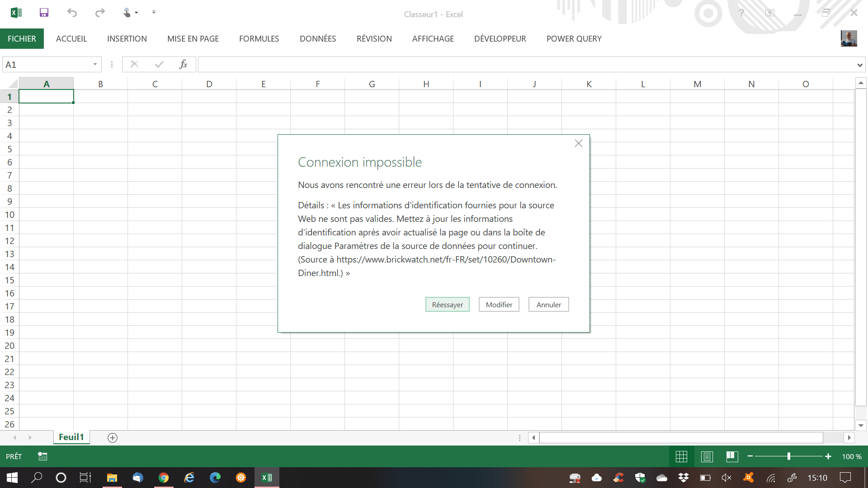Switch to Normal view in status bar
This screenshot has width=868, height=488.
(x=681, y=456)
